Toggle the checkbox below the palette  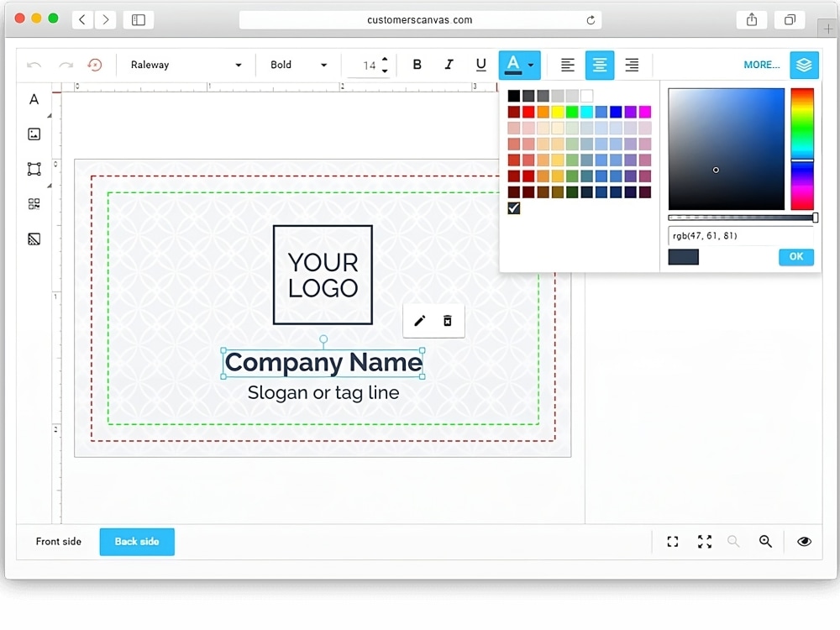(514, 207)
